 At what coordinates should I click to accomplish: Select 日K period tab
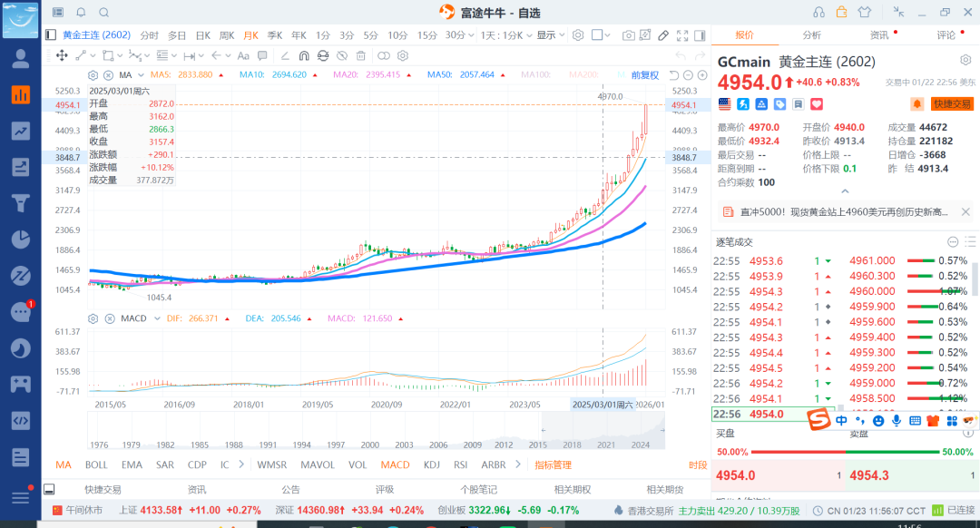coord(202,35)
